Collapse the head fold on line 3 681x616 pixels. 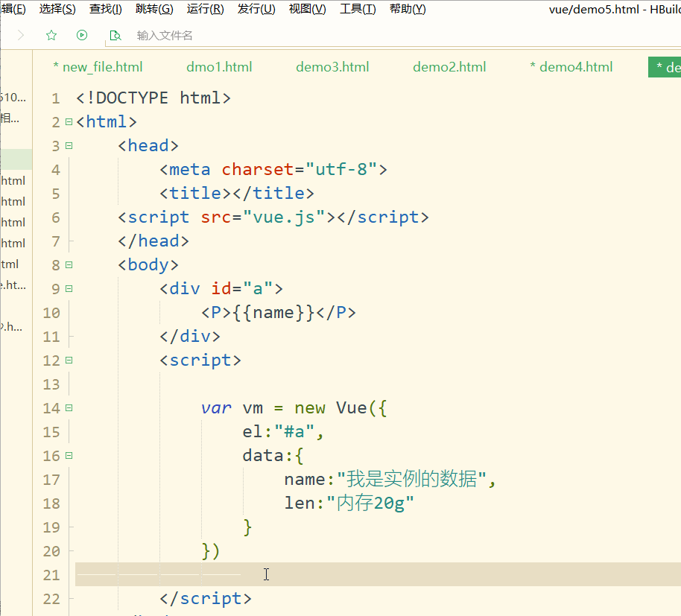click(69, 146)
